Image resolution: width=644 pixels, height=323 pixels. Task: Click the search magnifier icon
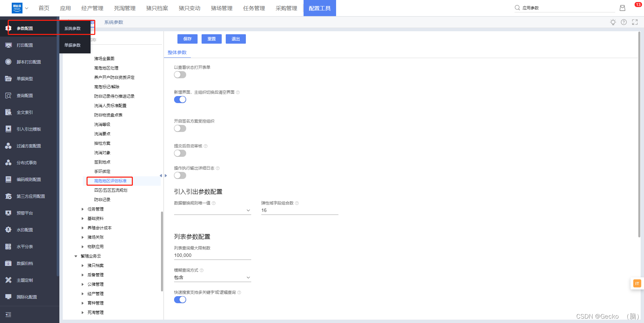pos(517,8)
